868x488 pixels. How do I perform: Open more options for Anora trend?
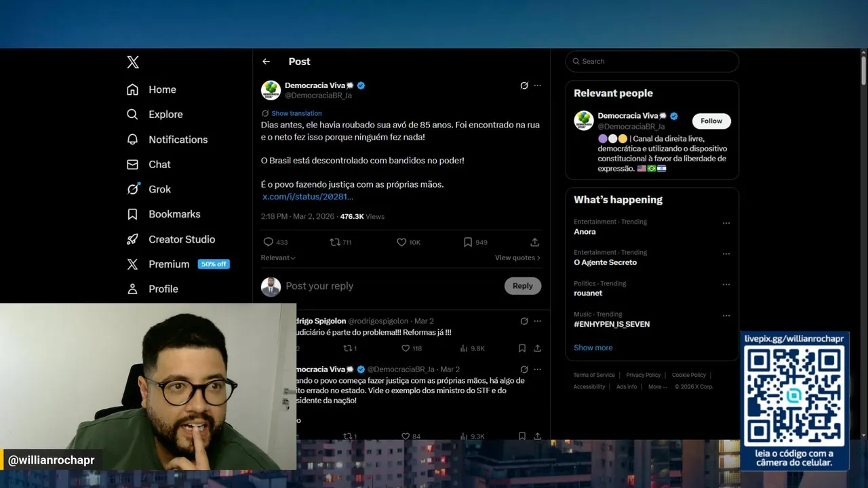click(726, 223)
